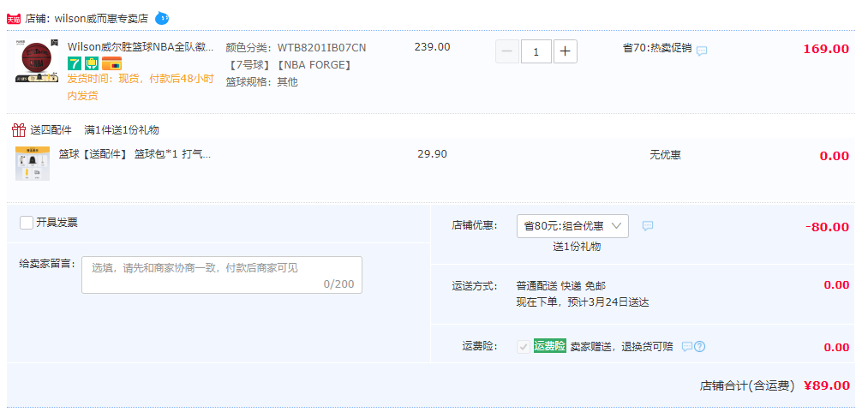Click the 颜色分类:WTB8201IB07CN text
Image resolution: width=868 pixels, height=418 pixels.
(x=296, y=48)
